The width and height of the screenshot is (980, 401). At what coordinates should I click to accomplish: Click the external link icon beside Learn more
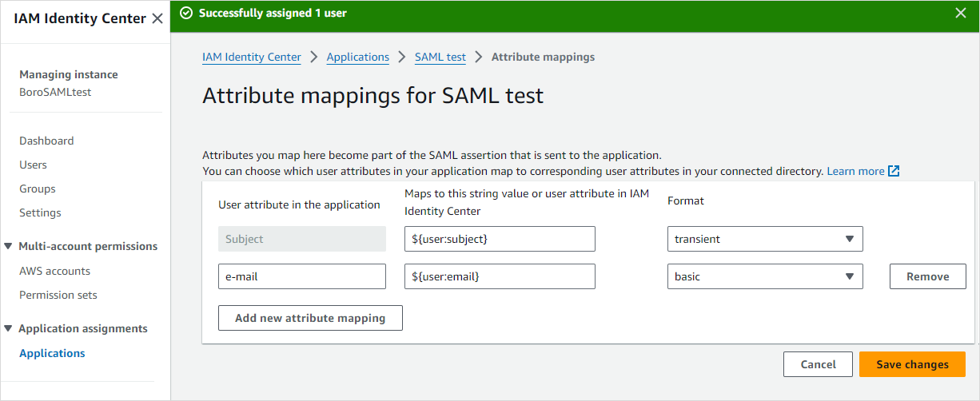point(894,171)
